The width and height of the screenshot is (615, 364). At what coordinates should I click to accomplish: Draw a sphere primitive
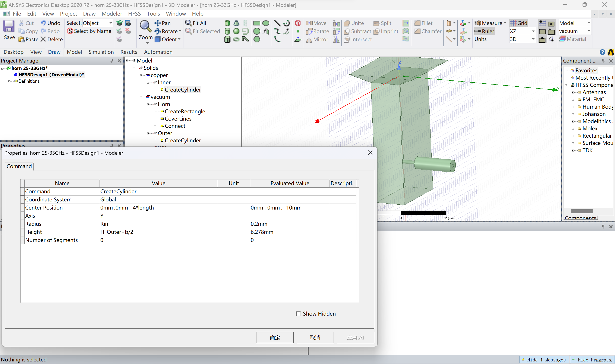pos(236,31)
